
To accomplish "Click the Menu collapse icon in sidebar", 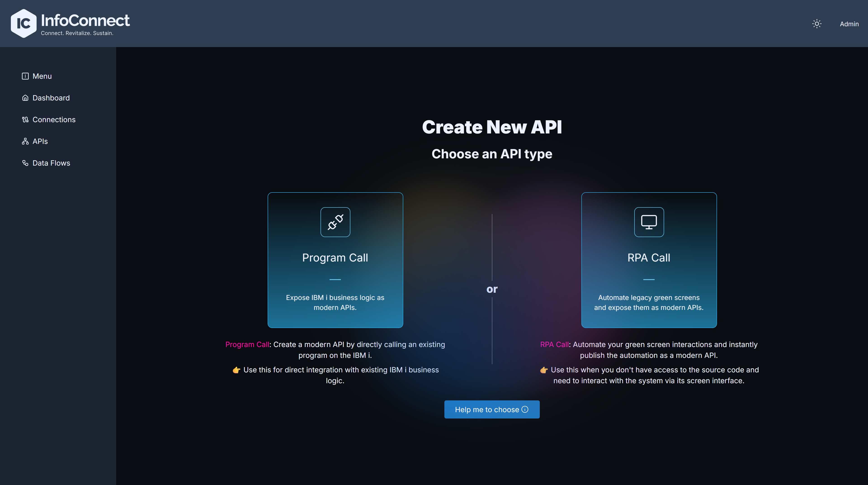I will click(x=25, y=76).
